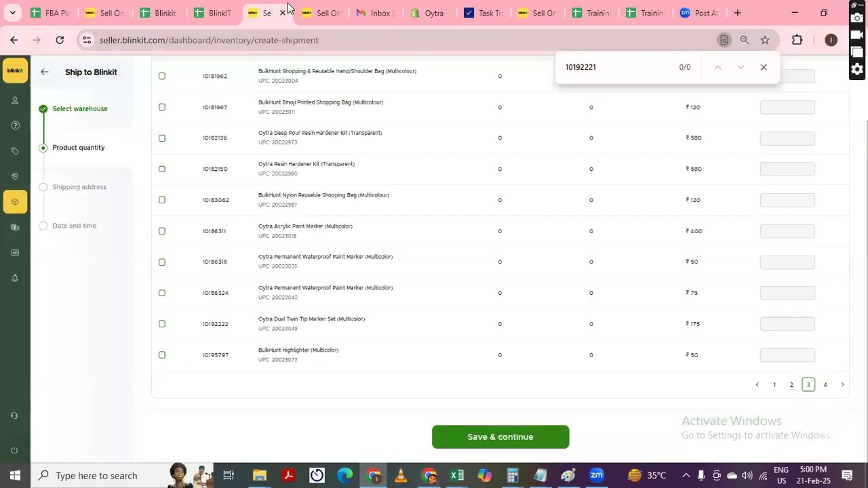This screenshot has width=868, height=488.
Task: Open the browser zoom magnifier icon
Action: coord(745,40)
